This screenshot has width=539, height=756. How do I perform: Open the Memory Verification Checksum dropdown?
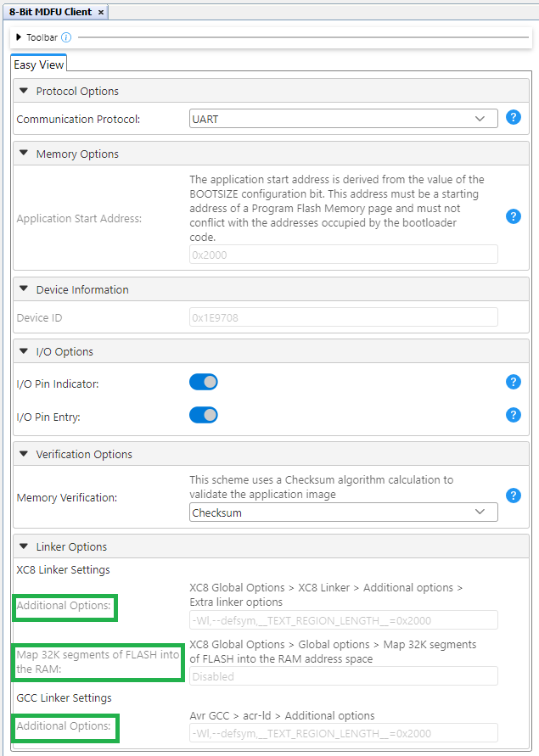tap(343, 512)
